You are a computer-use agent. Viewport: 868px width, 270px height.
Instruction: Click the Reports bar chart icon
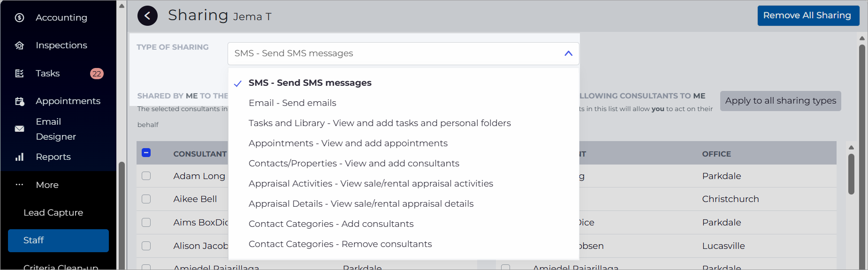pyautogui.click(x=19, y=157)
